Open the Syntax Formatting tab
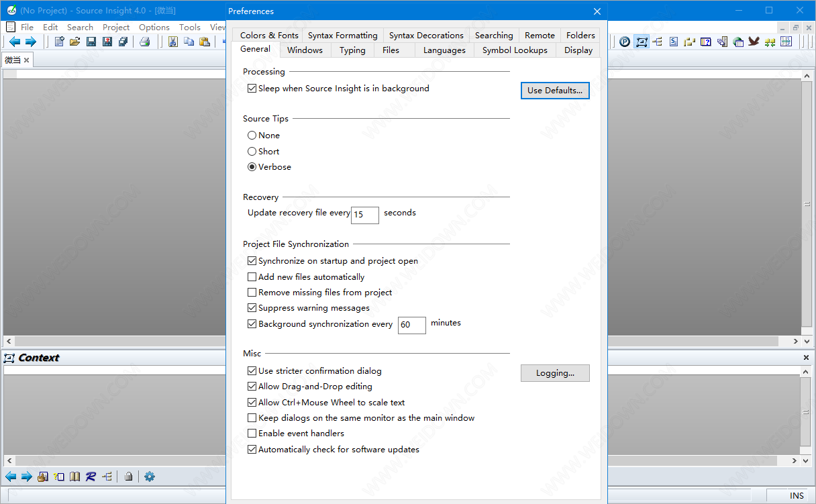Image resolution: width=816 pixels, height=504 pixels. pos(342,36)
